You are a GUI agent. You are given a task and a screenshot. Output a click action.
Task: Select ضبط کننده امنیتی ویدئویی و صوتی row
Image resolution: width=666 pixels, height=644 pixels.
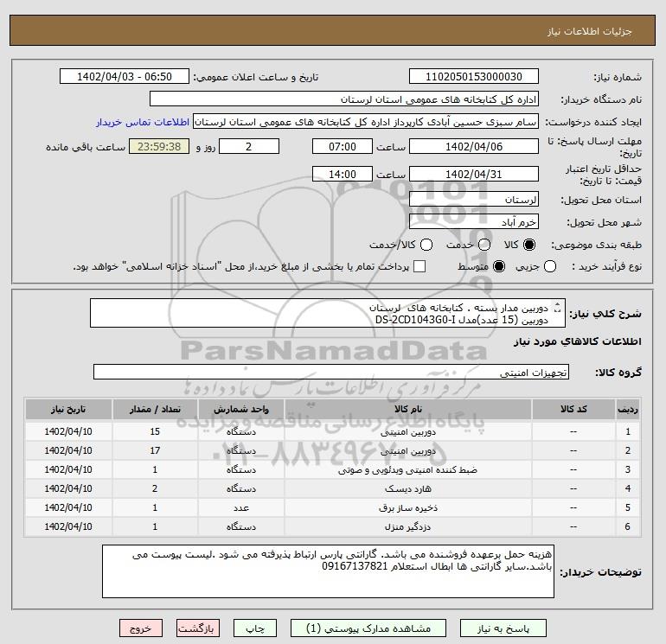click(x=333, y=470)
